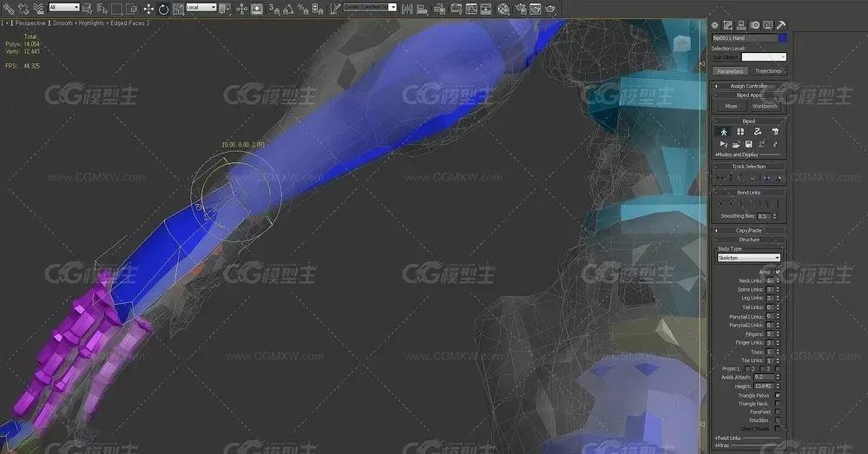Expand the Copy/Paste rollout
Screen dimensions: 868x454
click(x=748, y=230)
